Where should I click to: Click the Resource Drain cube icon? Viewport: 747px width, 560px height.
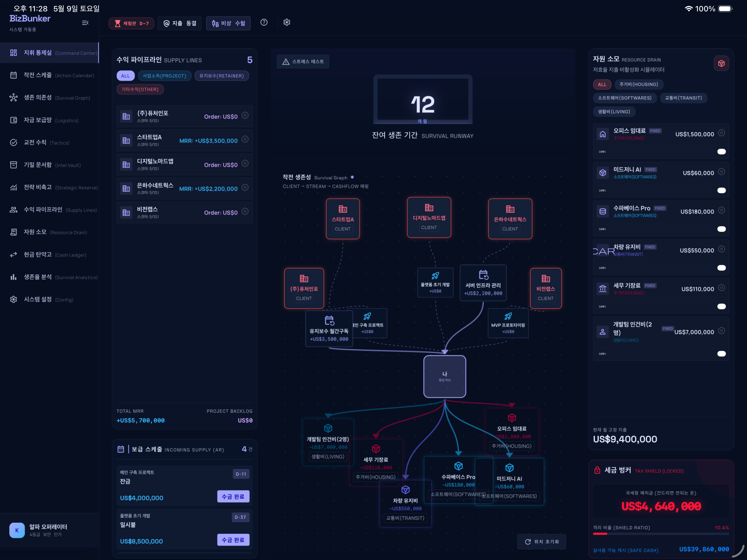[721, 63]
